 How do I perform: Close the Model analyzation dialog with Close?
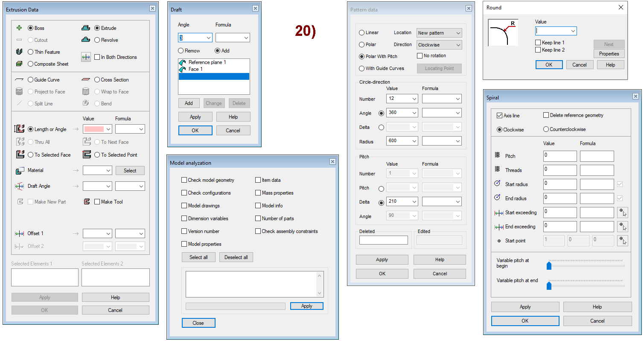click(198, 323)
